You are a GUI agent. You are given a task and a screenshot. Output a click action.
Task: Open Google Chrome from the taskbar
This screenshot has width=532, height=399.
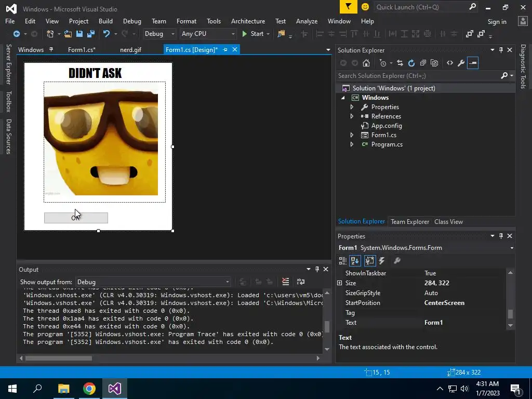pyautogui.click(x=89, y=389)
